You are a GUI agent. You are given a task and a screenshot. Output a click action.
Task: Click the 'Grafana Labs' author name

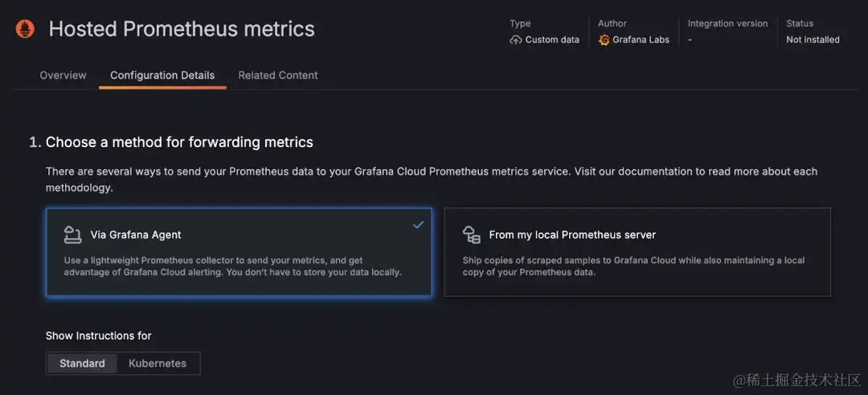pyautogui.click(x=641, y=40)
